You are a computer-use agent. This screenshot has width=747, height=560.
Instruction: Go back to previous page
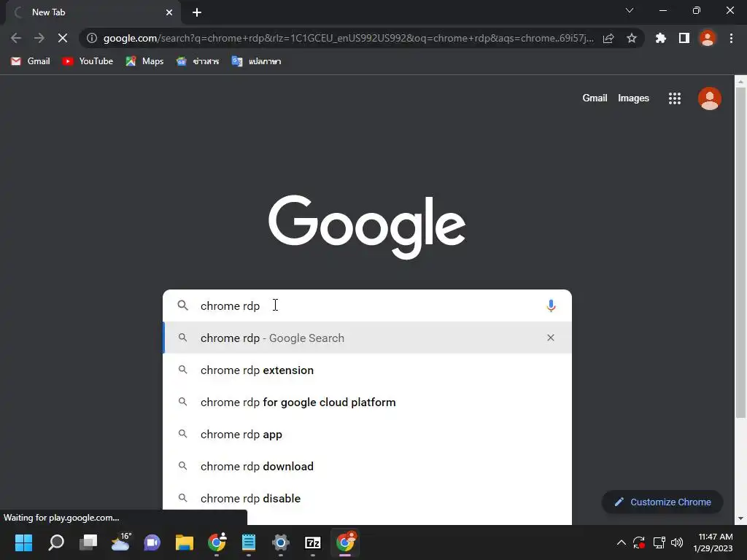coord(16,38)
